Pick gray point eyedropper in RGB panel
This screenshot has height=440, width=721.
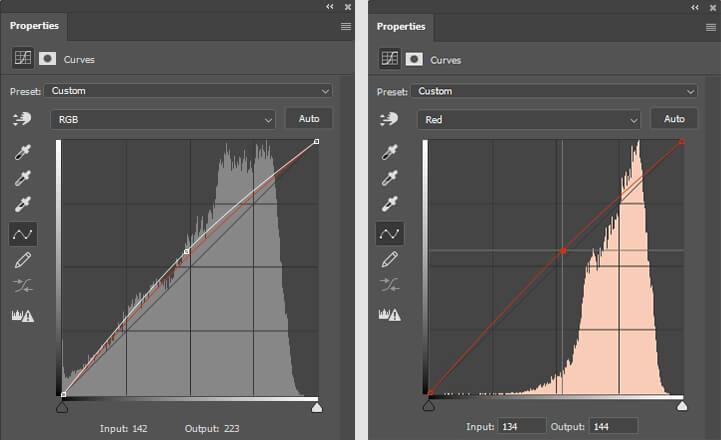[x=23, y=178]
